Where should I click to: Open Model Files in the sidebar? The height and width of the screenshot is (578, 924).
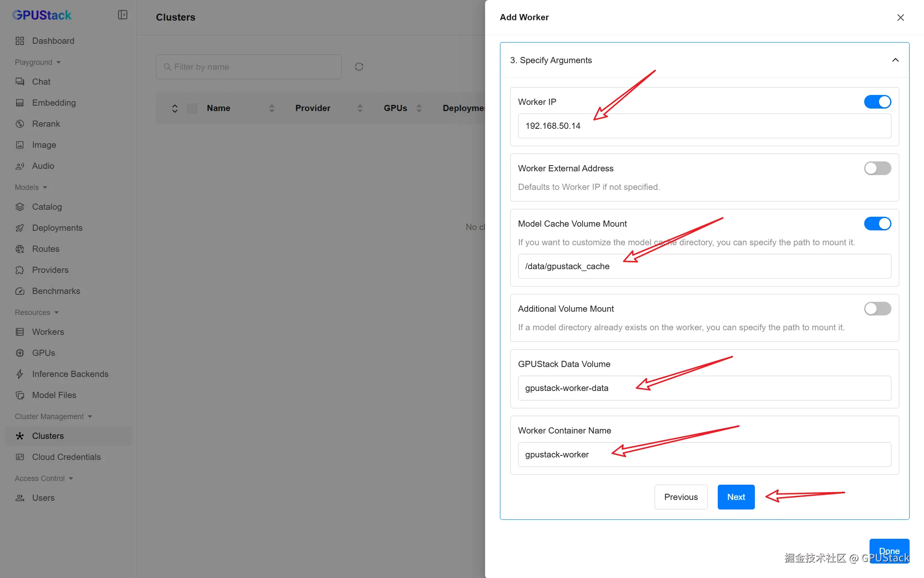click(x=54, y=395)
